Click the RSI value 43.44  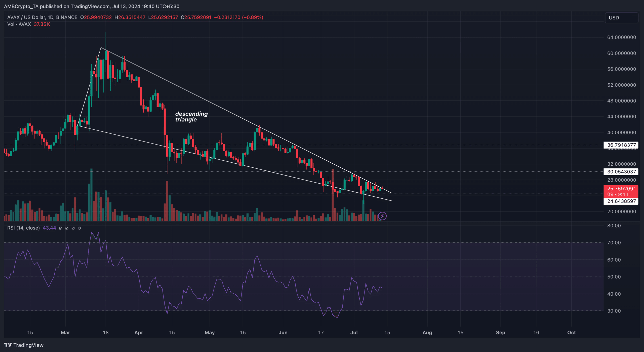[49, 228]
